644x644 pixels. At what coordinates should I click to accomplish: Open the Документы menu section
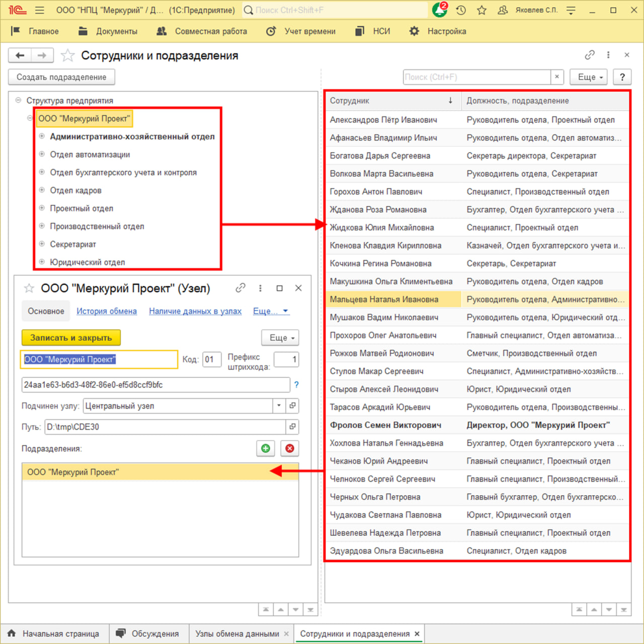(x=108, y=31)
